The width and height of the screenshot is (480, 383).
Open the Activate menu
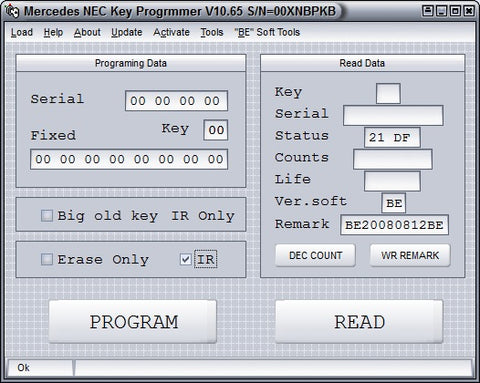pos(171,32)
